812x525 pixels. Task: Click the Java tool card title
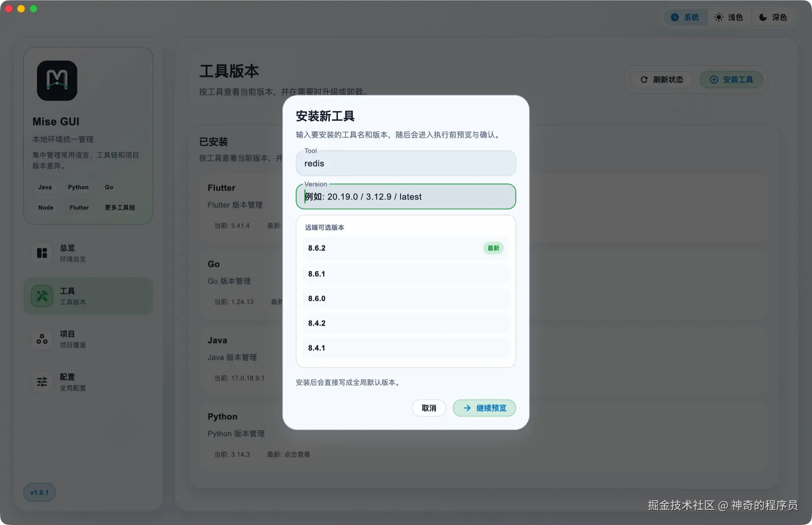pyautogui.click(x=217, y=340)
